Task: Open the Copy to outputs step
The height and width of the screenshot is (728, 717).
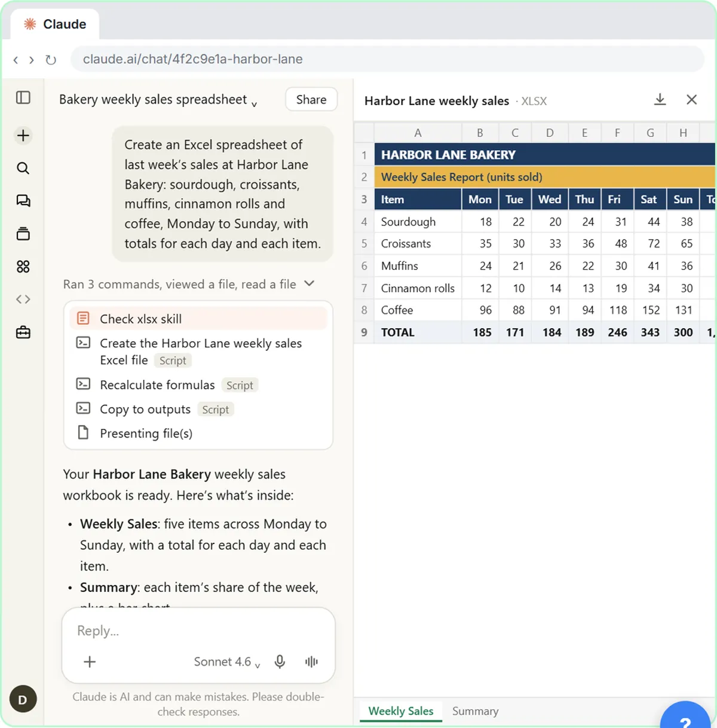Action: tap(198, 409)
